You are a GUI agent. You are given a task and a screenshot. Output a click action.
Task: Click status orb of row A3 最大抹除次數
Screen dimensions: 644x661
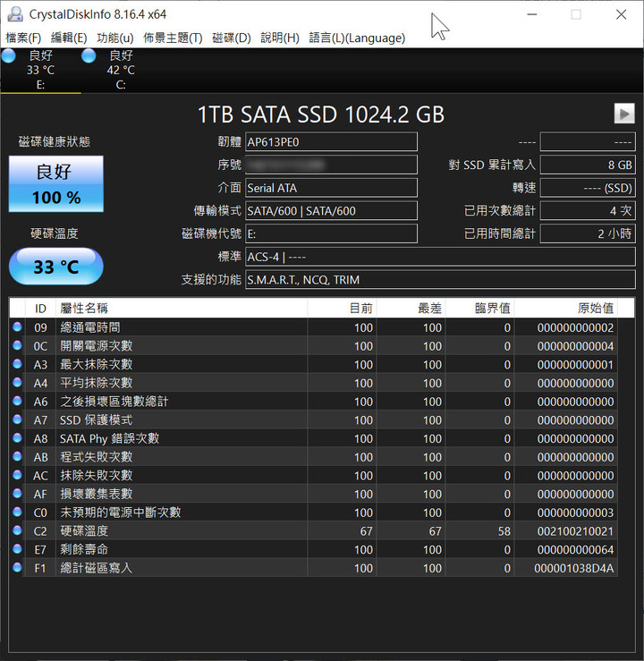[17, 364]
